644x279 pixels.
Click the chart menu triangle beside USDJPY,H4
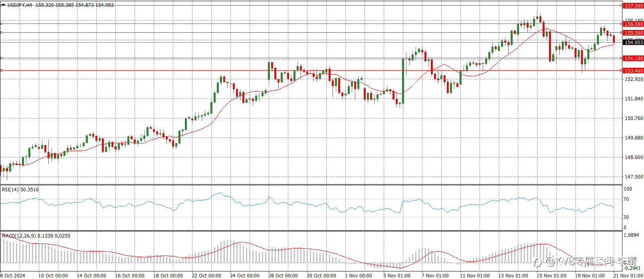3,5
